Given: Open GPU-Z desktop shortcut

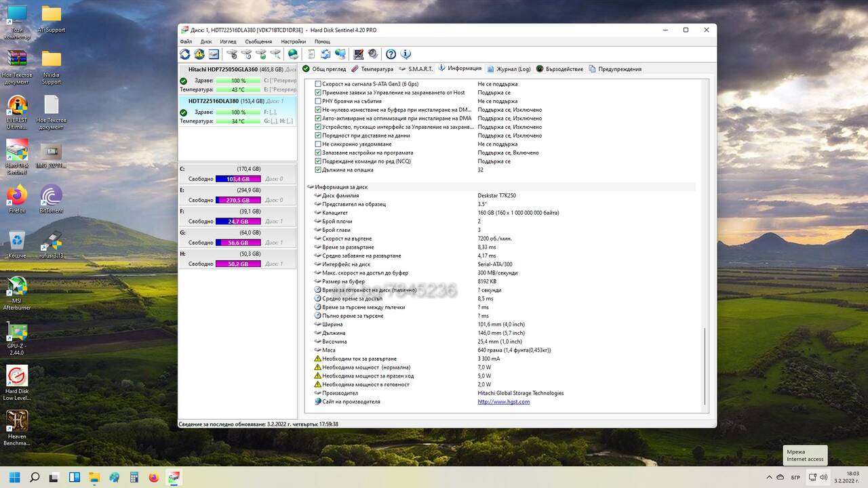Looking at the screenshot, I should [x=17, y=339].
